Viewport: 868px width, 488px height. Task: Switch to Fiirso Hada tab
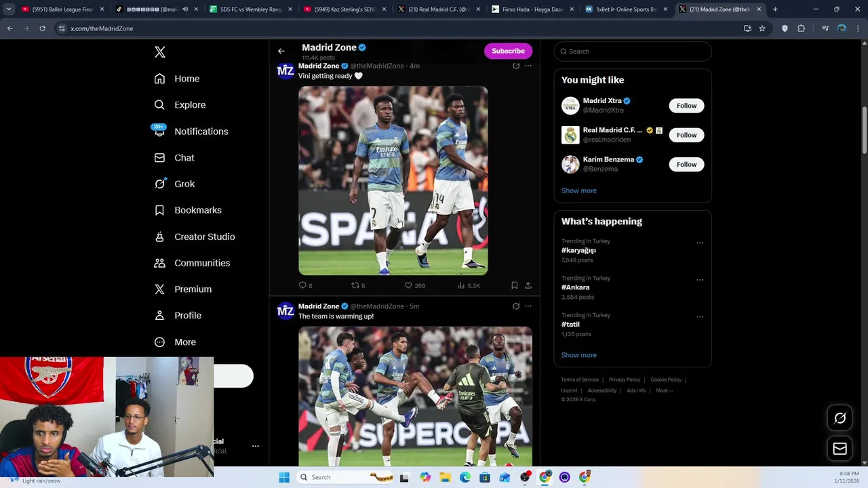pos(532,9)
